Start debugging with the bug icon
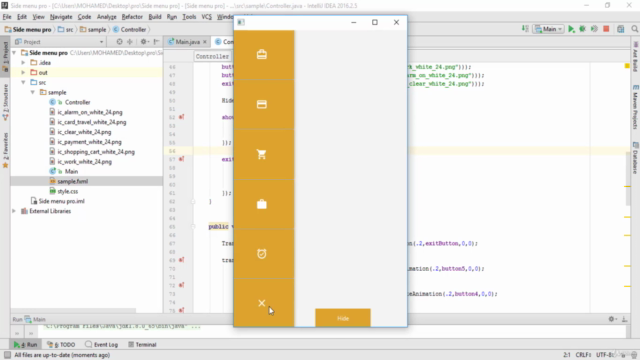This screenshot has width=640, height=360. pyautogui.click(x=582, y=29)
